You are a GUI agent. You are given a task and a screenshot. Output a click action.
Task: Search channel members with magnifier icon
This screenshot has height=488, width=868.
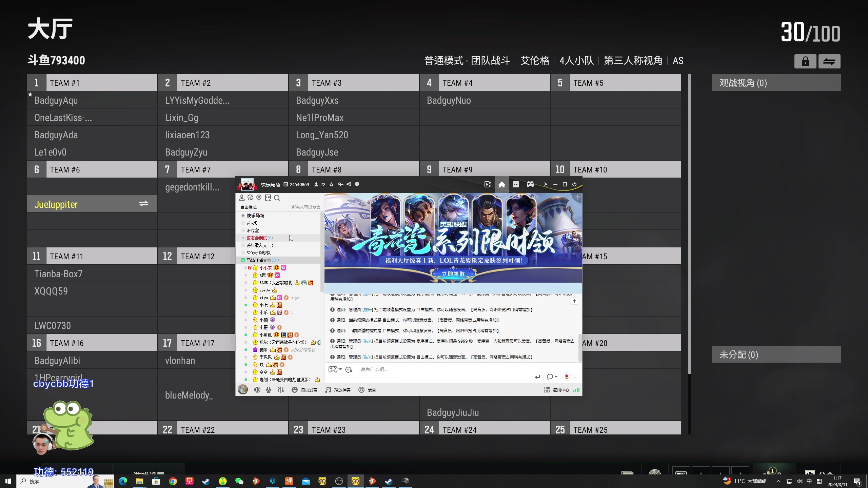point(277,198)
